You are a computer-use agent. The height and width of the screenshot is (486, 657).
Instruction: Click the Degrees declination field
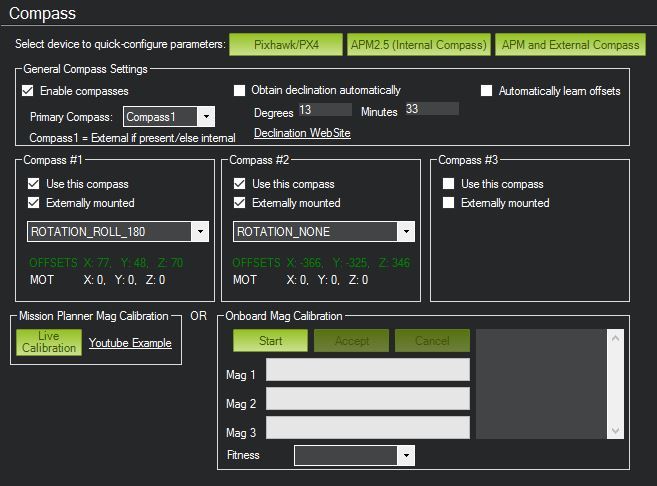pyautogui.click(x=325, y=109)
